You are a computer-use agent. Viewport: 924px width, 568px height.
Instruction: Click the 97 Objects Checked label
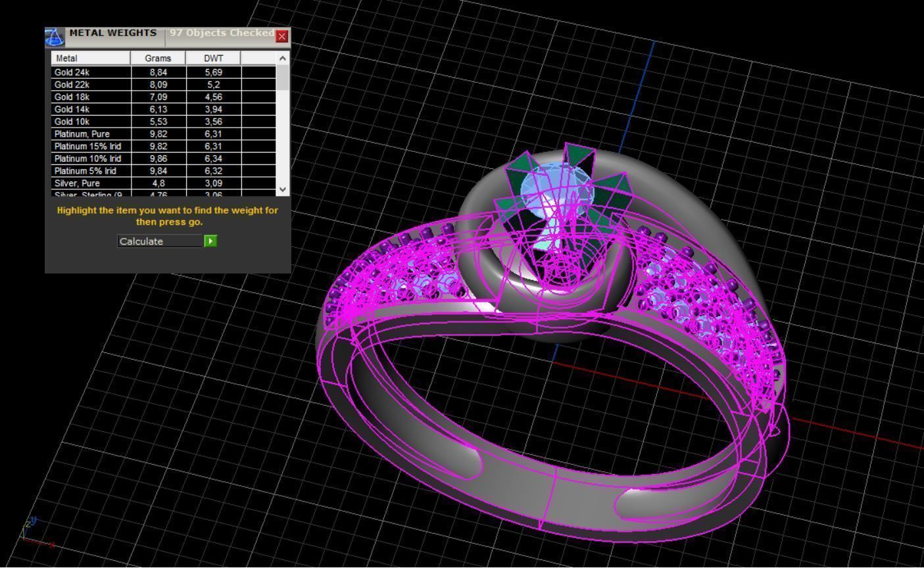[x=222, y=33]
